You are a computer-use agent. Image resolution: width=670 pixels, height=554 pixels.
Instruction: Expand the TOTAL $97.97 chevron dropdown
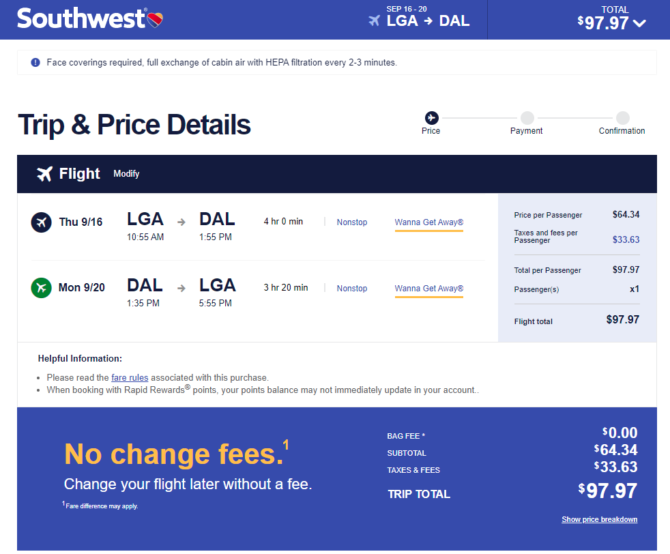[640, 23]
